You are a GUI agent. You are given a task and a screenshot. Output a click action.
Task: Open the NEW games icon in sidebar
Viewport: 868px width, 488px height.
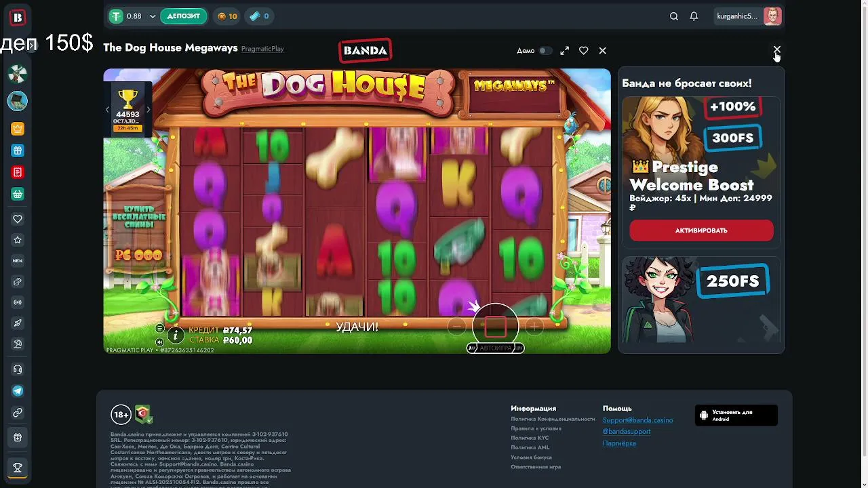pos(18,260)
